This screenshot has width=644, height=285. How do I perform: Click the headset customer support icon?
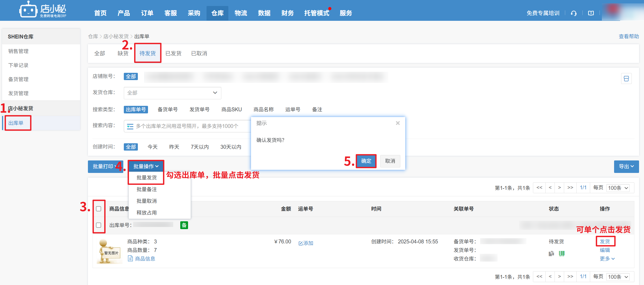tap(574, 13)
